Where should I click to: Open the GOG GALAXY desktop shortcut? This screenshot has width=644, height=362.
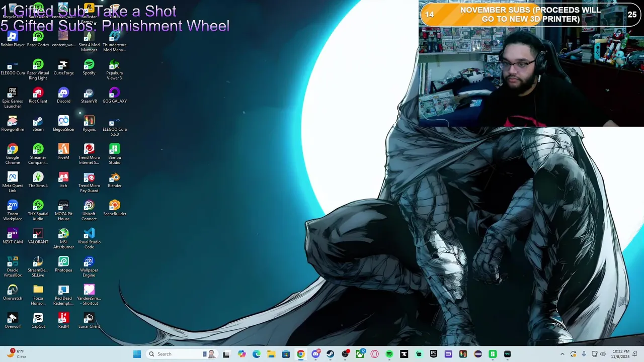[x=115, y=96]
